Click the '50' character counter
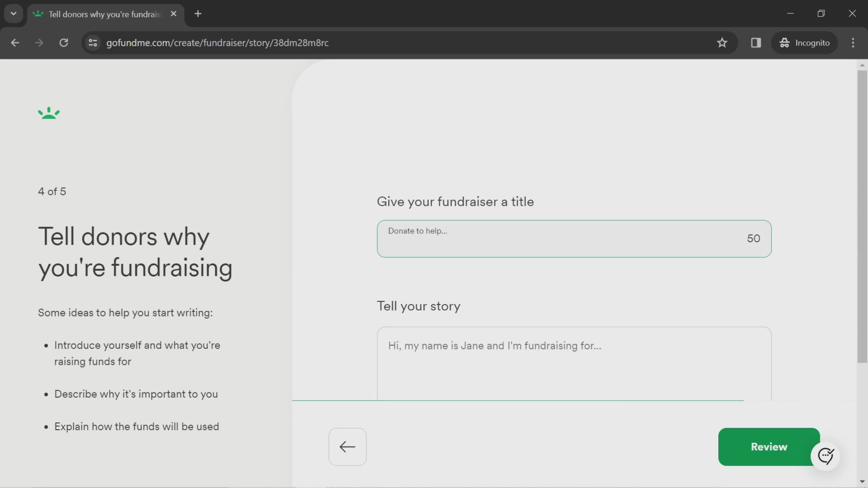868x488 pixels. [753, 238]
